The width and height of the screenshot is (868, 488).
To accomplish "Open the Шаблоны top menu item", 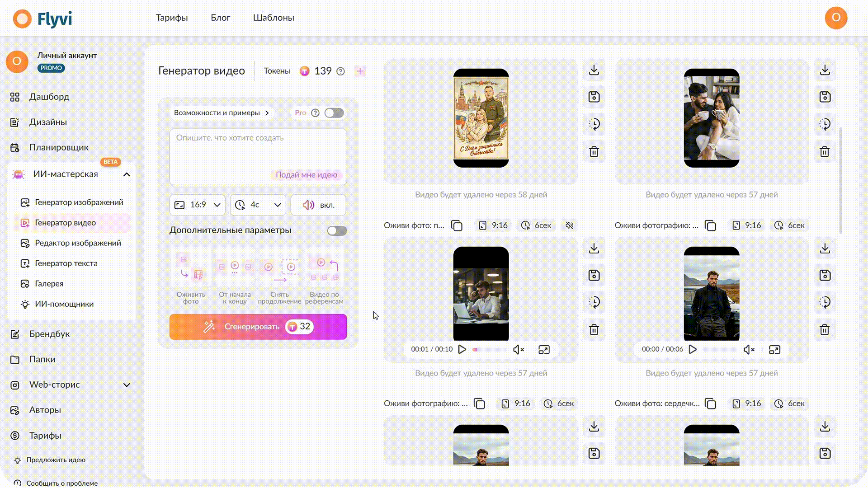I will 274,18.
